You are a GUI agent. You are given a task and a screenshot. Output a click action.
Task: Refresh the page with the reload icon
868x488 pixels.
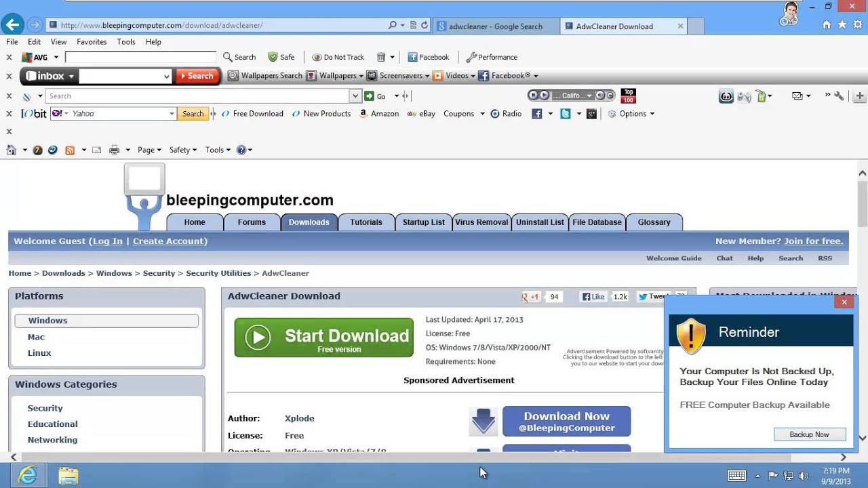pos(425,25)
